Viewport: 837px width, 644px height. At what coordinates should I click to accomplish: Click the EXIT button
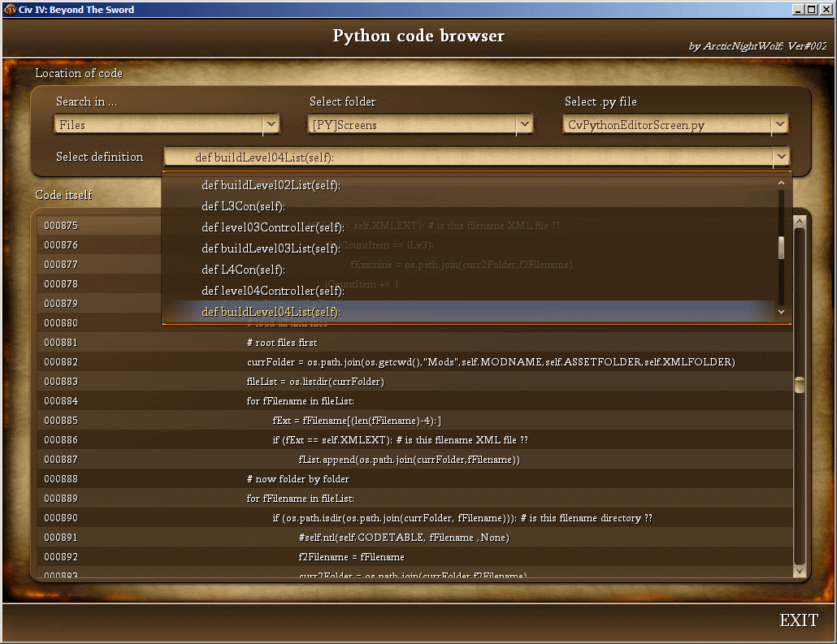[799, 620]
